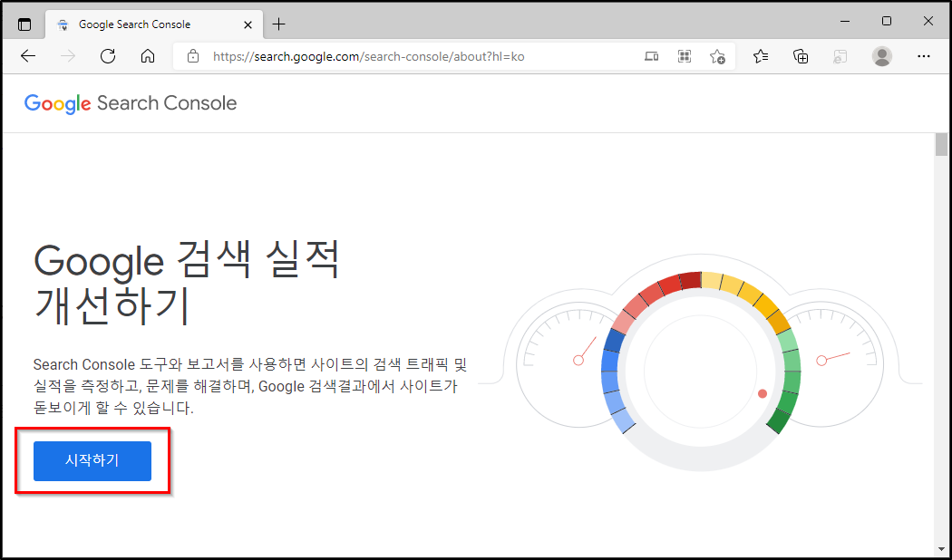
Task: Click the QR code icon in address bar
Action: 685,56
